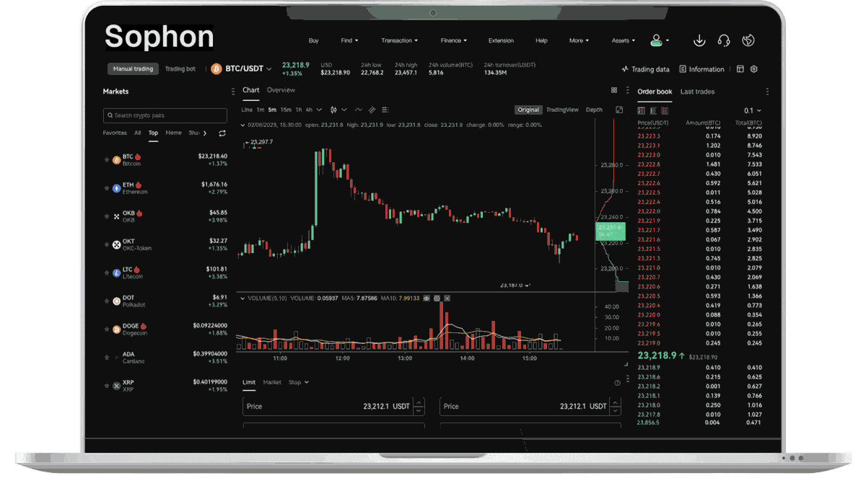Open the Stop order type dropdown
Viewport: 866px width, 504px height.
pyautogui.click(x=298, y=382)
